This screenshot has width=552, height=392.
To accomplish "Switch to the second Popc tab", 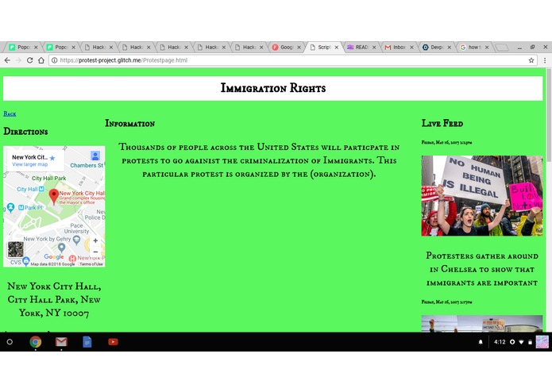I will coord(60,47).
